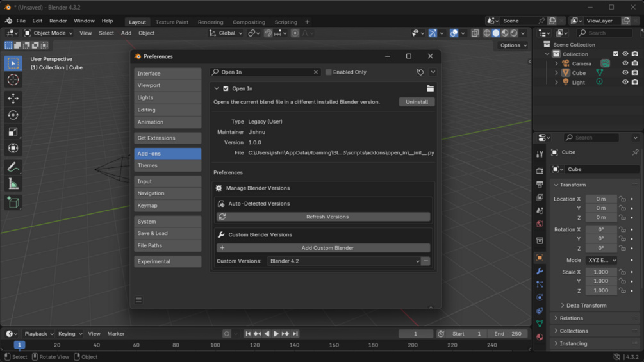Click the add-on tags filter icon
Image resolution: width=644 pixels, height=362 pixels.
pos(420,72)
